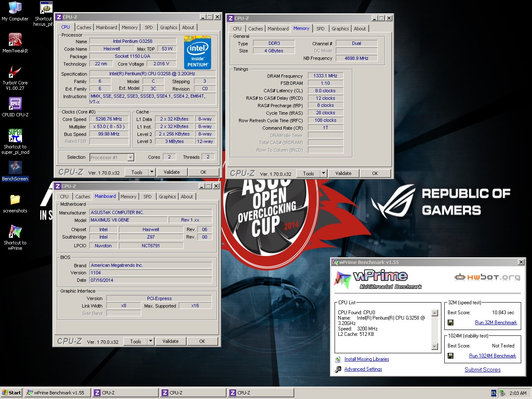
Task: Click the Advanced Settings magnifier icon
Action: (x=338, y=369)
